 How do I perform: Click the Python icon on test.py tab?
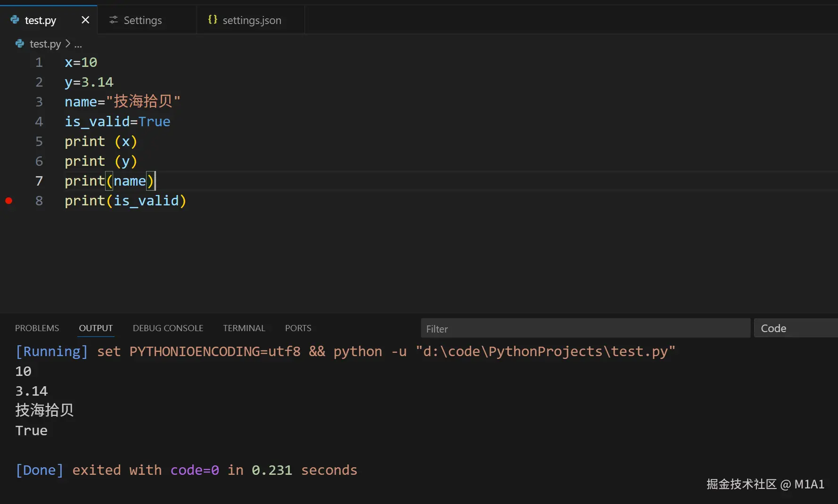[x=15, y=20]
